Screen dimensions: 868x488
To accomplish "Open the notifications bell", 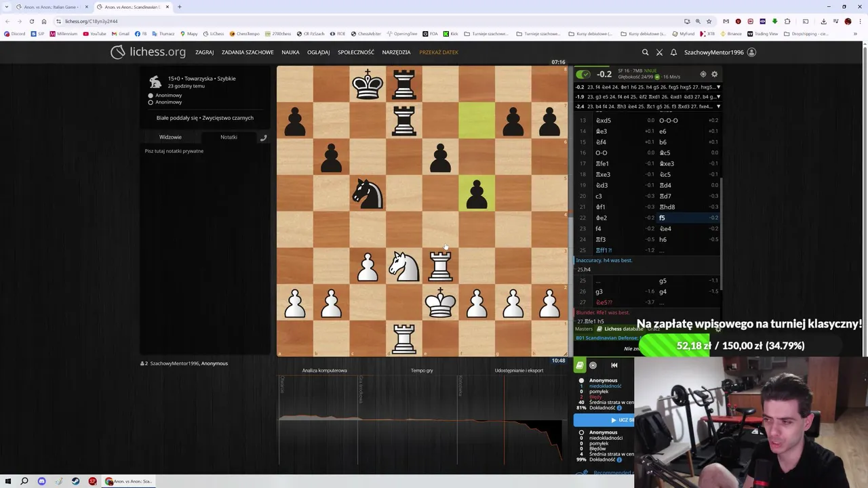I will pos(673,52).
